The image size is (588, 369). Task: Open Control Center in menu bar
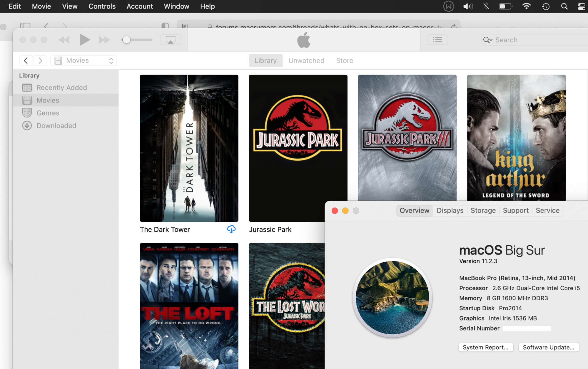[x=581, y=6]
